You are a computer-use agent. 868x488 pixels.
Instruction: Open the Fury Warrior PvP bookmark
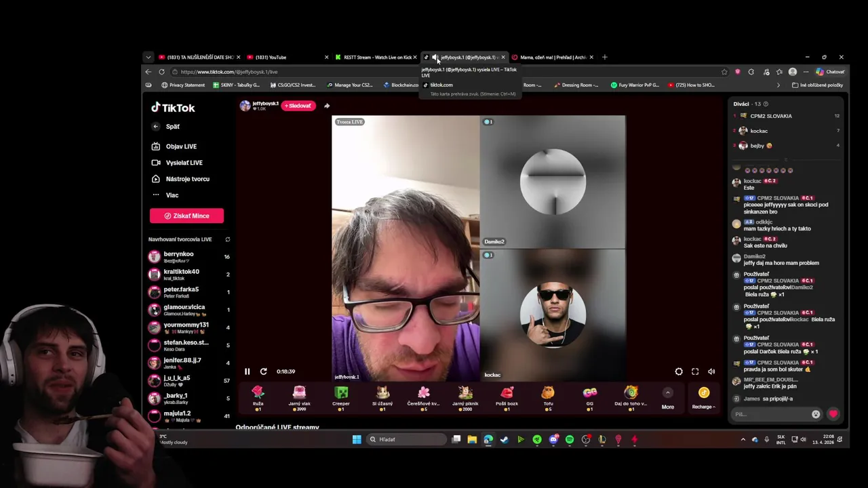pyautogui.click(x=635, y=85)
